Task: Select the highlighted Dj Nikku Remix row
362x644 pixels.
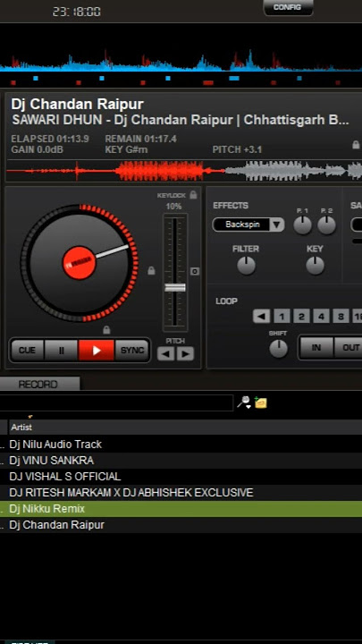Action: tap(181, 509)
